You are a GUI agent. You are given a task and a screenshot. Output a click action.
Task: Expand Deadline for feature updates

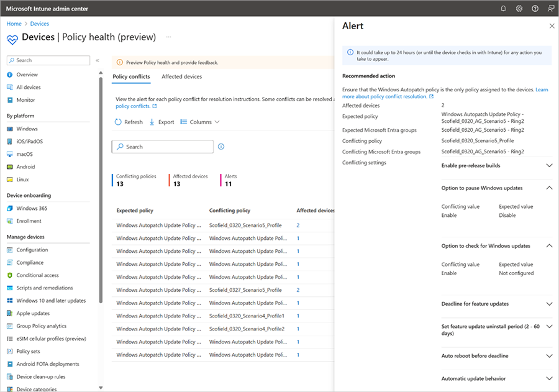coord(550,304)
